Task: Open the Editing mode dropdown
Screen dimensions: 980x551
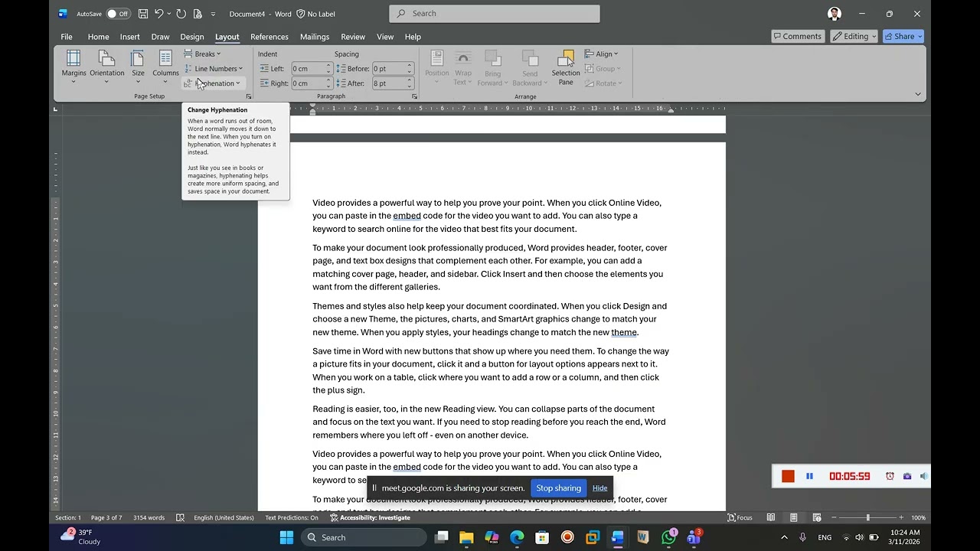Action: (x=854, y=36)
